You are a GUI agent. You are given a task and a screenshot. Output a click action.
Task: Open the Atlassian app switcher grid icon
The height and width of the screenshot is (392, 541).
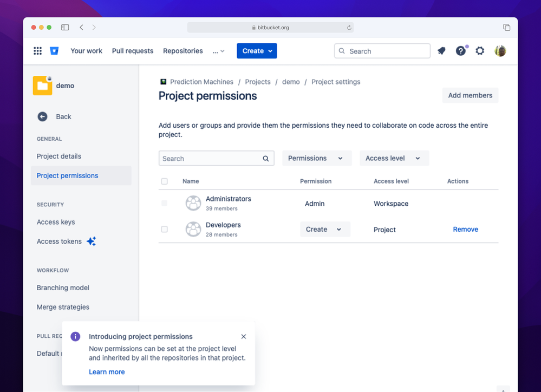(37, 50)
